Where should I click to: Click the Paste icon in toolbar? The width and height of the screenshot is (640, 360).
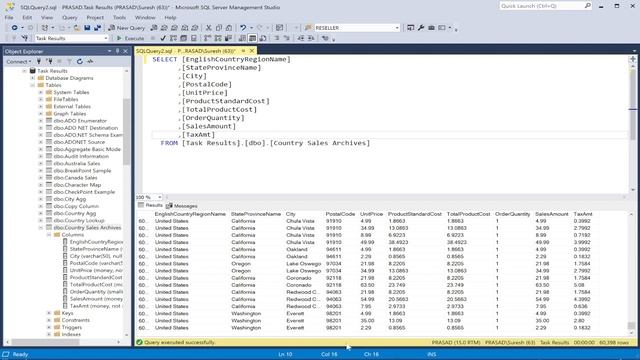tap(229, 28)
